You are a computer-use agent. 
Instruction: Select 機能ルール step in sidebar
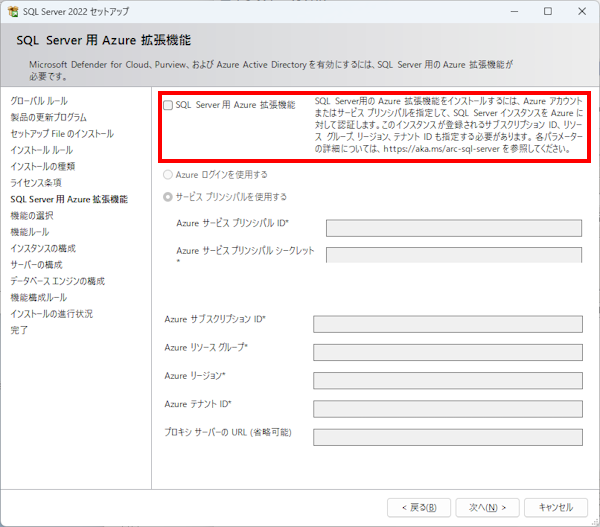coord(30,232)
